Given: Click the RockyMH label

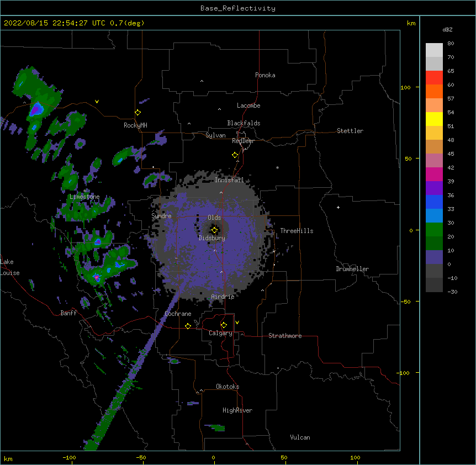Looking at the screenshot, I should tap(135, 125).
